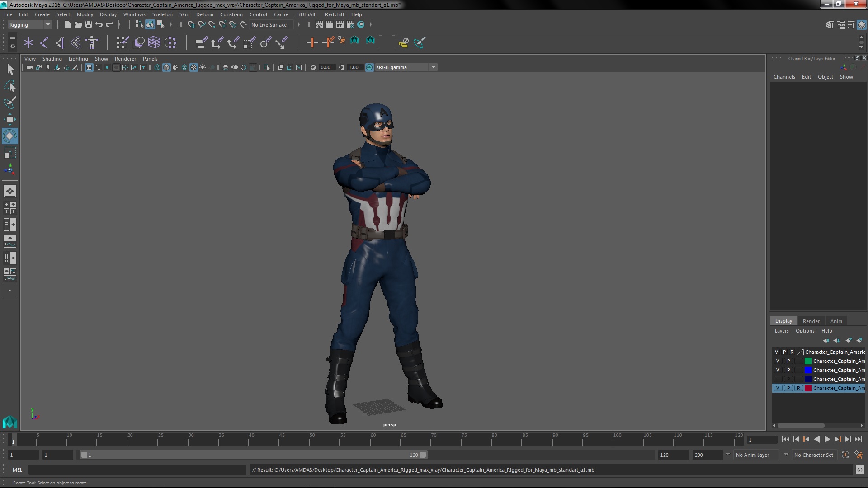Click the Undo arrow icon

coord(99,24)
